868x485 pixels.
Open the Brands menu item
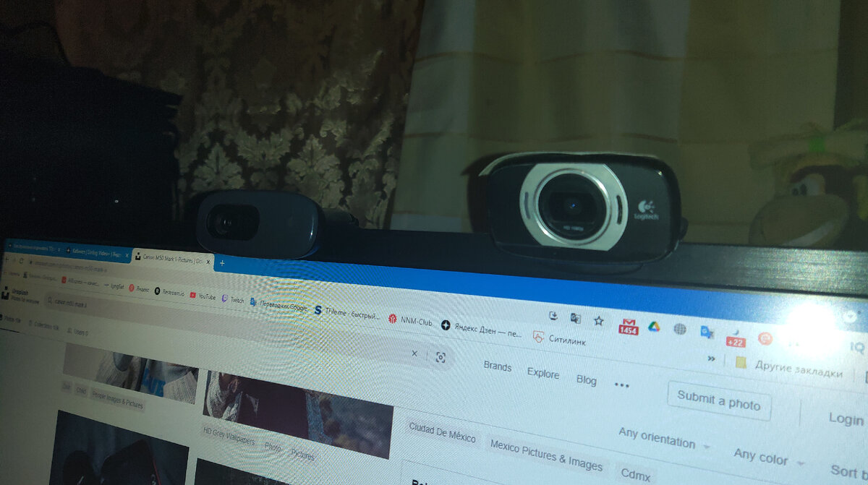[498, 366]
